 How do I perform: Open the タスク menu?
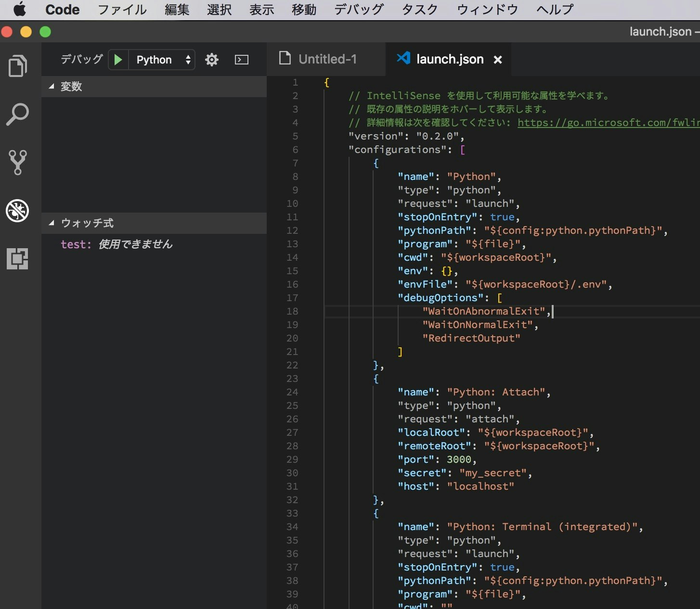pyautogui.click(x=420, y=9)
